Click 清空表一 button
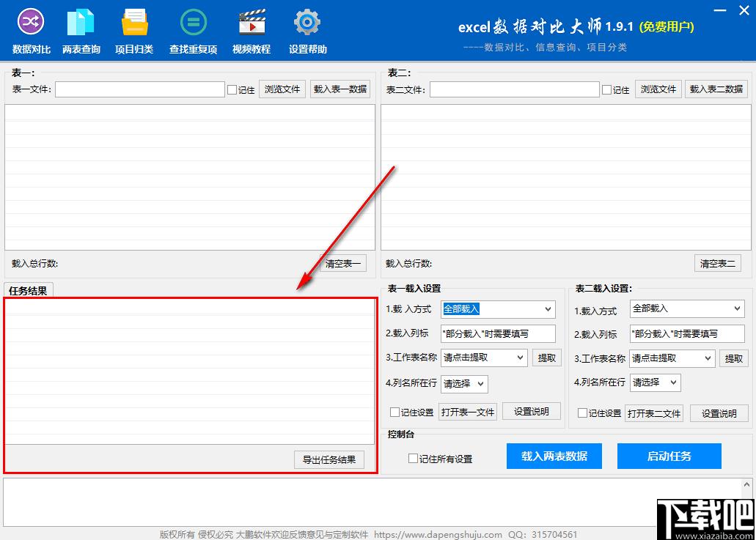The height and width of the screenshot is (540, 756). (x=343, y=264)
